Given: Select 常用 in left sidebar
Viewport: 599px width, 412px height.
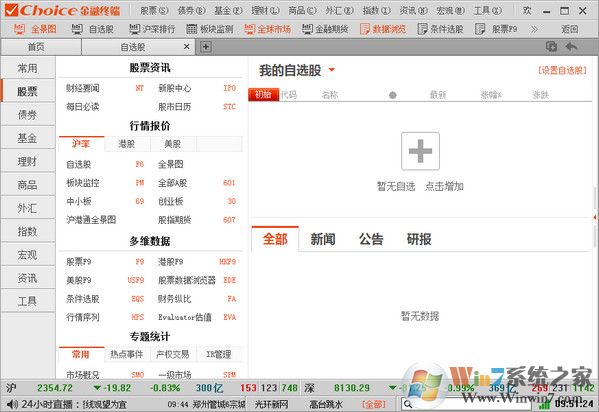Looking at the screenshot, I should click(x=28, y=68).
